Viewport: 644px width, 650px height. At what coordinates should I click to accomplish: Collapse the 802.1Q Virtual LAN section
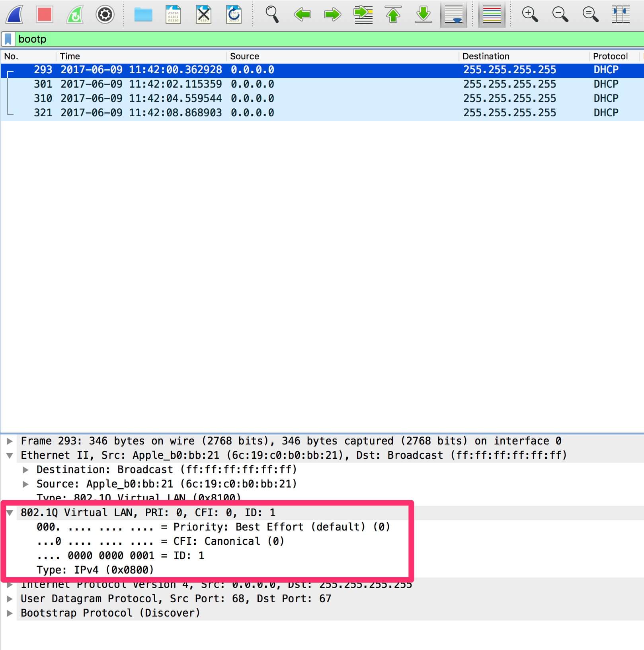pyautogui.click(x=10, y=513)
